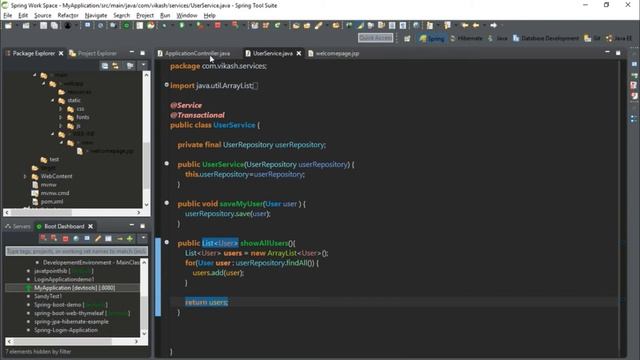Switch to the Spring perspective
The image size is (640, 360).
pos(432,38)
